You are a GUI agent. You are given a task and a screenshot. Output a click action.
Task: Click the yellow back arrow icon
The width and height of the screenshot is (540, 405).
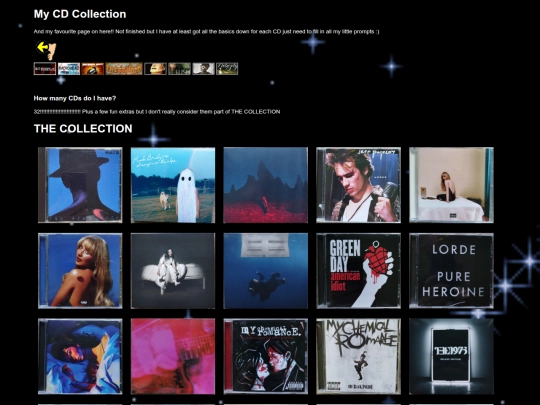(46, 50)
